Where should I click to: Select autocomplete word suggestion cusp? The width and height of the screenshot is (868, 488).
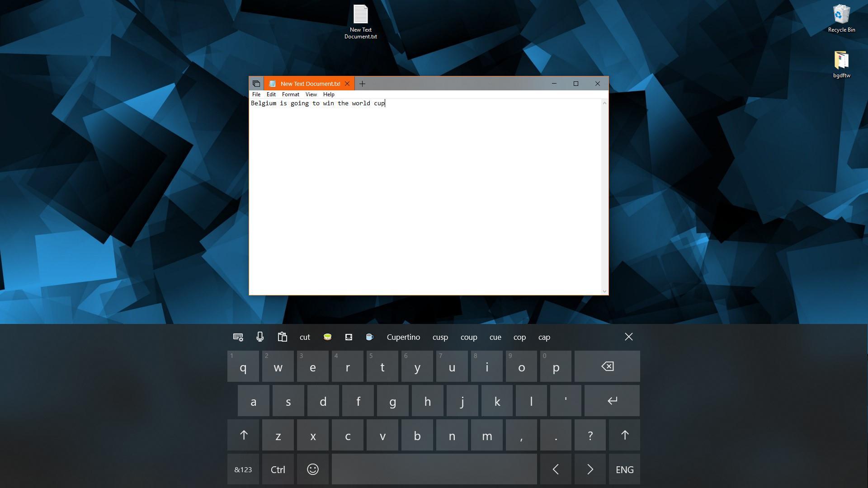(x=440, y=337)
